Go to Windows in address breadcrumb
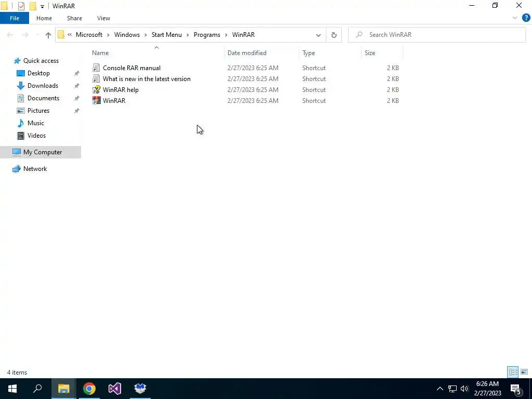 click(x=127, y=35)
